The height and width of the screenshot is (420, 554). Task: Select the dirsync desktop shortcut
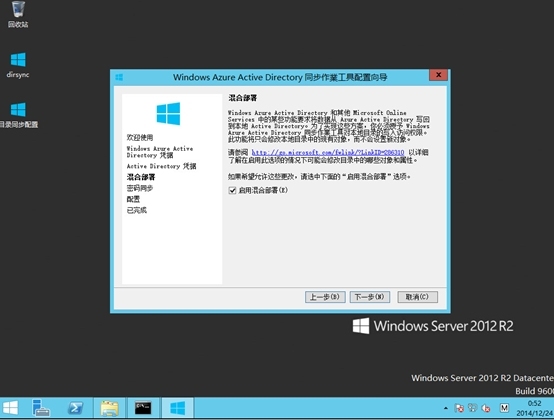tap(18, 65)
